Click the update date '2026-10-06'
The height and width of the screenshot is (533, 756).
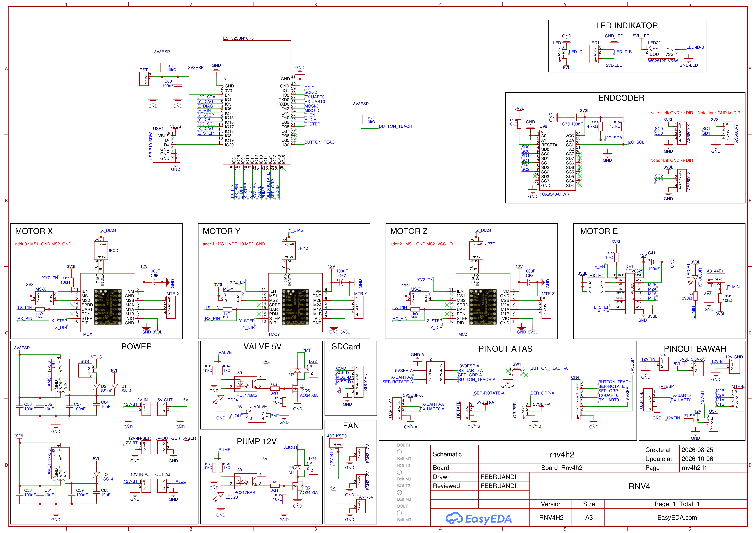697,459
